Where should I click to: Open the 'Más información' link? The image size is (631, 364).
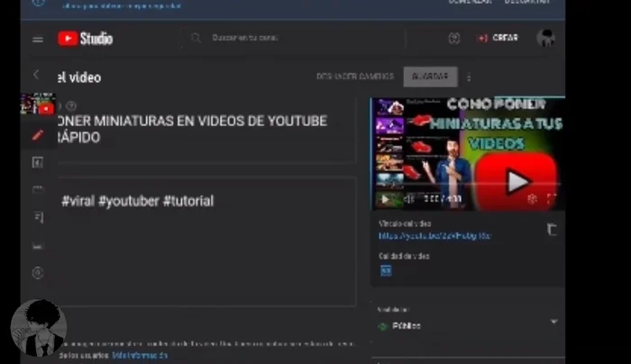(140, 356)
